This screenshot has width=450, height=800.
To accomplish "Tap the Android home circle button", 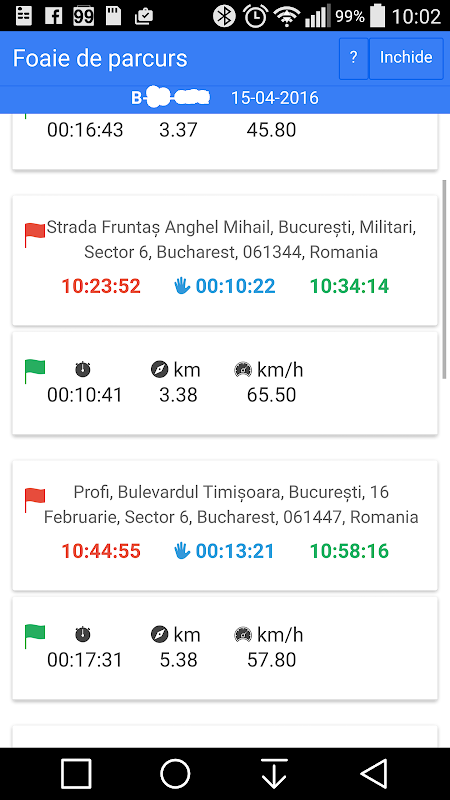I will (175, 774).
